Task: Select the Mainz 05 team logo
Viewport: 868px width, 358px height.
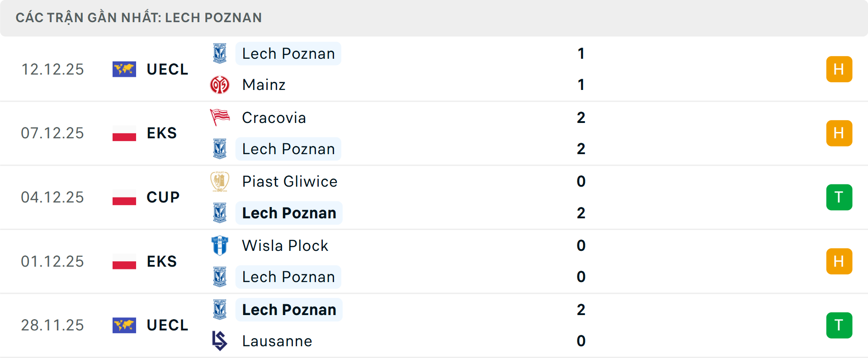Action: [x=219, y=85]
